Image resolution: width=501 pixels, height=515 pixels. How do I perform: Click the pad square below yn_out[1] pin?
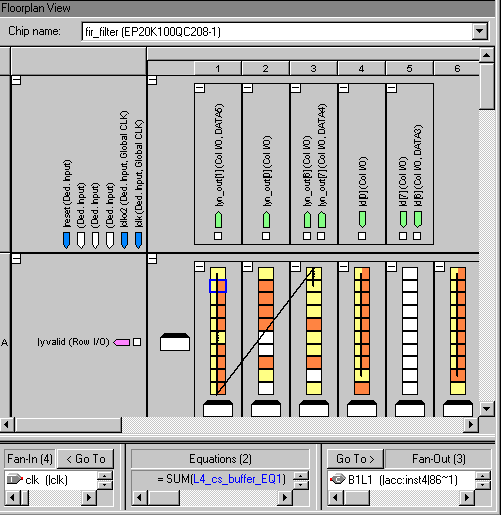[218, 236]
